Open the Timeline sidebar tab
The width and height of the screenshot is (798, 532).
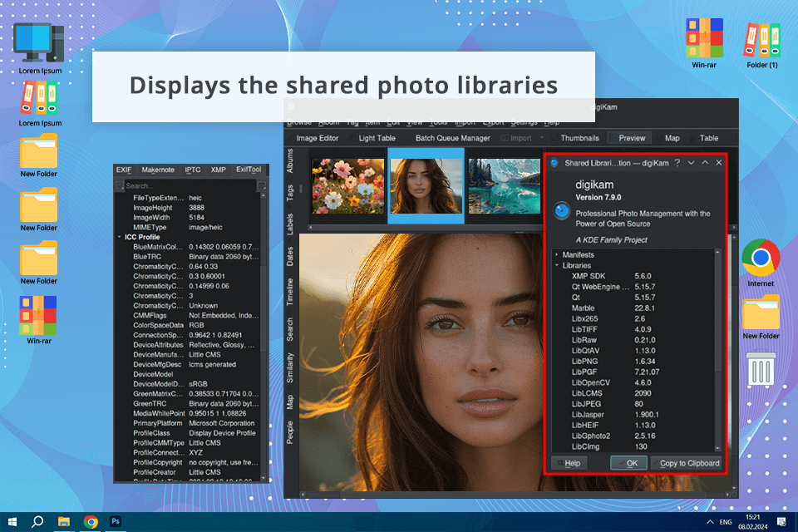pyautogui.click(x=290, y=293)
